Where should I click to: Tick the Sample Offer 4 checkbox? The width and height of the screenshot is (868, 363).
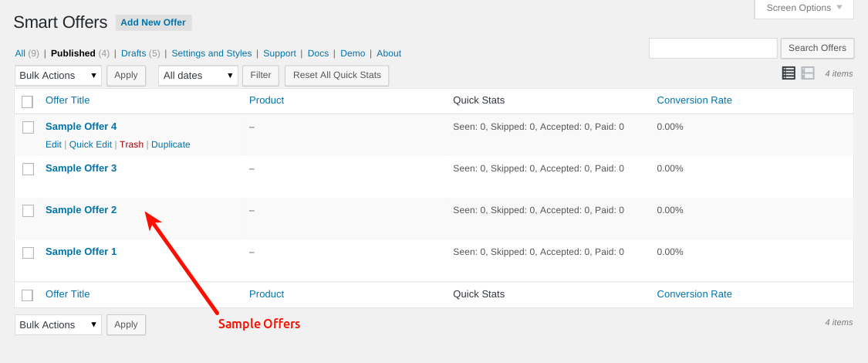29,127
